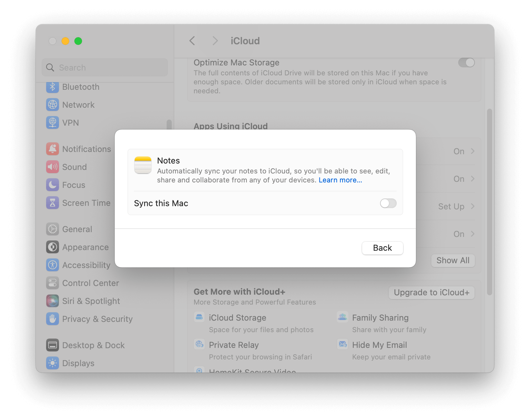
Task: Select Network in the sidebar
Action: (x=79, y=105)
